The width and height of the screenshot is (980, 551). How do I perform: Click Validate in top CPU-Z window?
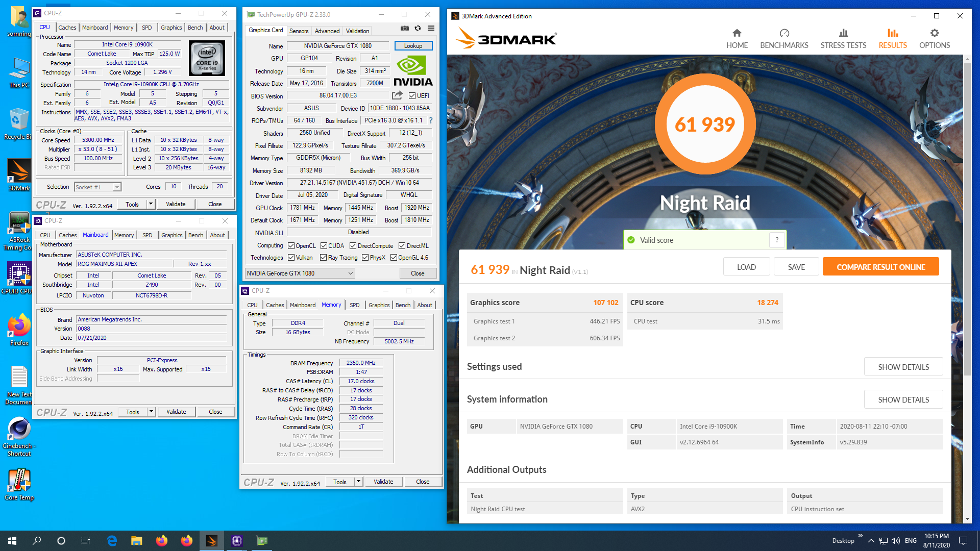pos(176,204)
